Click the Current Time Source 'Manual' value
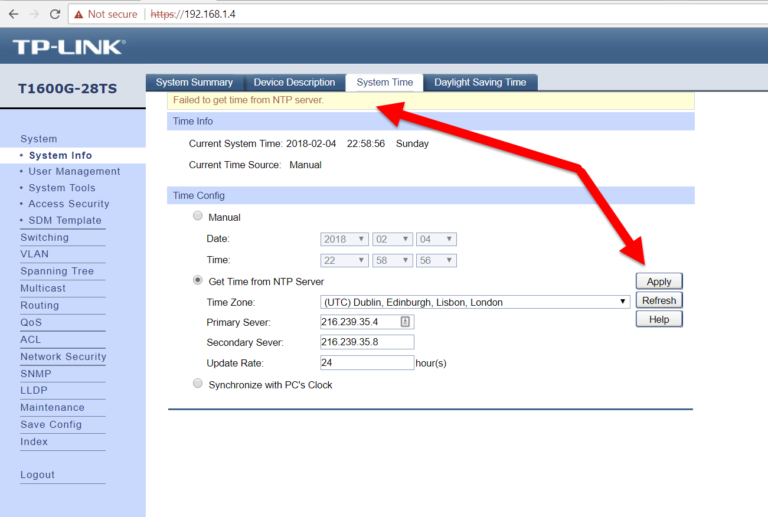Viewport: 768px width, 517px height. [x=305, y=165]
